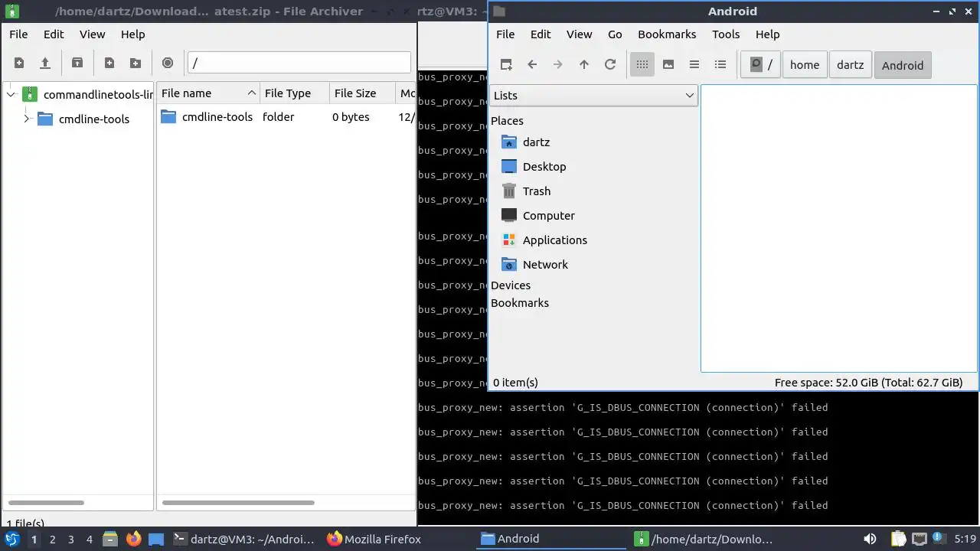Open Tools menu in file manager
This screenshot has width=980, height=551.
click(726, 34)
